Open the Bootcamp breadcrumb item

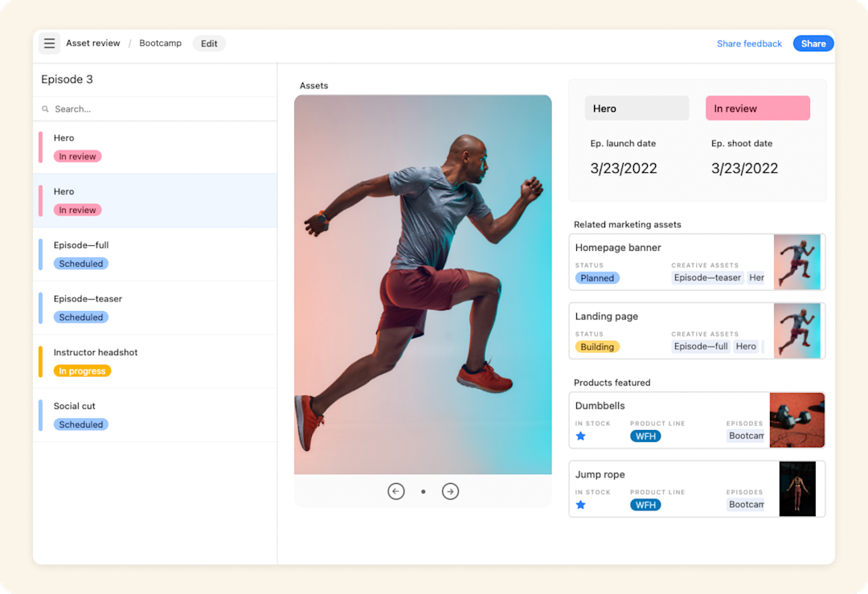pos(160,43)
